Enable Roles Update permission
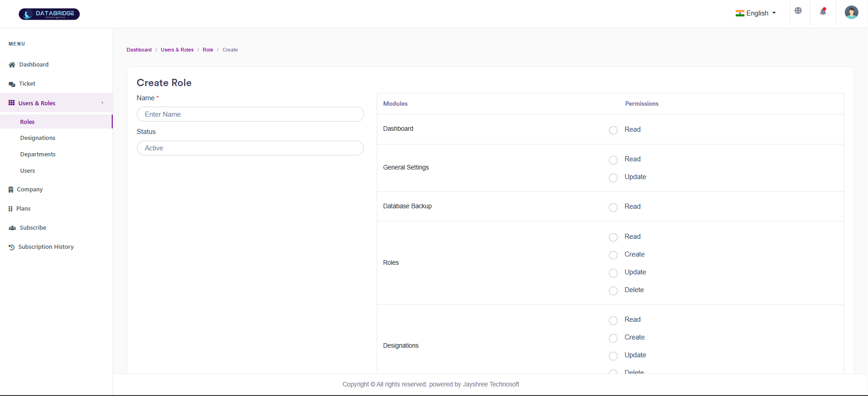Viewport: 868px width, 396px height. (613, 273)
